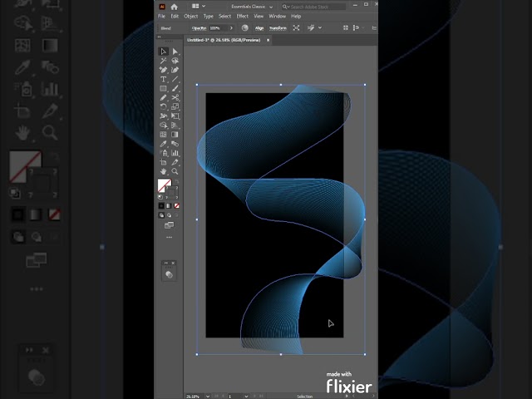The image size is (532, 399).
Task: Select the Column Graph tool
Action: coord(175,153)
